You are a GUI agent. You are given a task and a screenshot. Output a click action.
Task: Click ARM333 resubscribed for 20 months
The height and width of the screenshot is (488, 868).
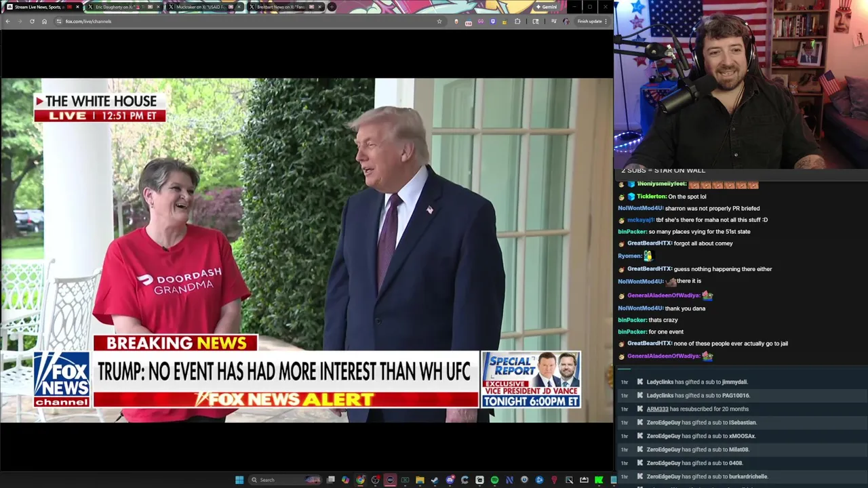click(x=698, y=409)
